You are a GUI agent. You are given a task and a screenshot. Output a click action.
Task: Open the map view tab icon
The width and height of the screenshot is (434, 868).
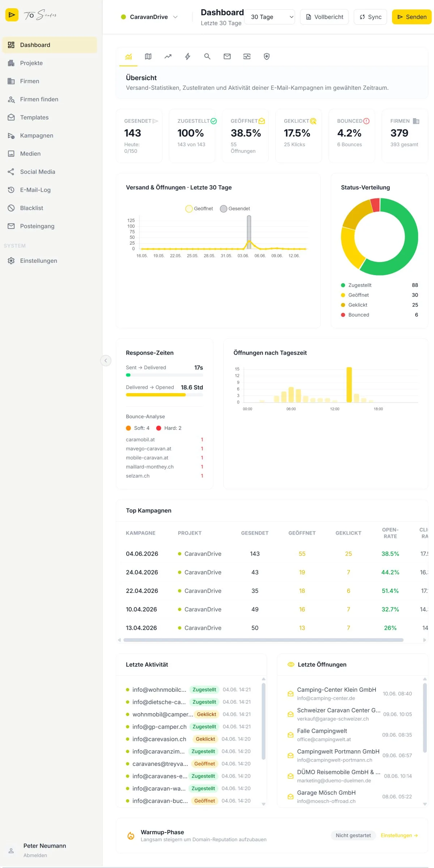pos(148,56)
